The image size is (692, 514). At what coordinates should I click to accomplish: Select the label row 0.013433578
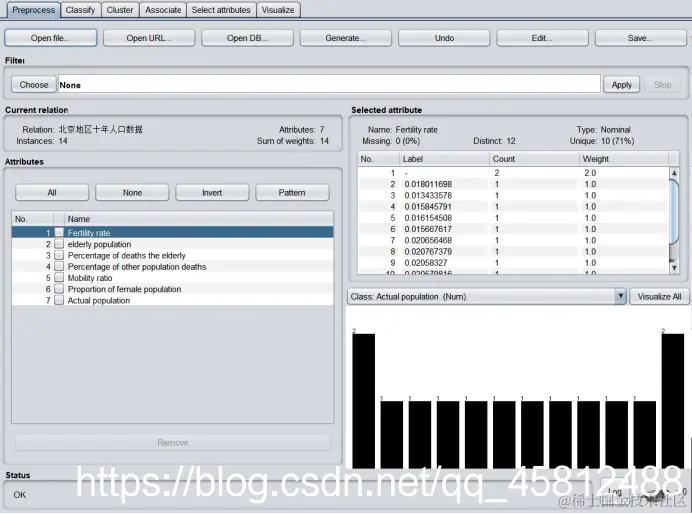(514, 195)
